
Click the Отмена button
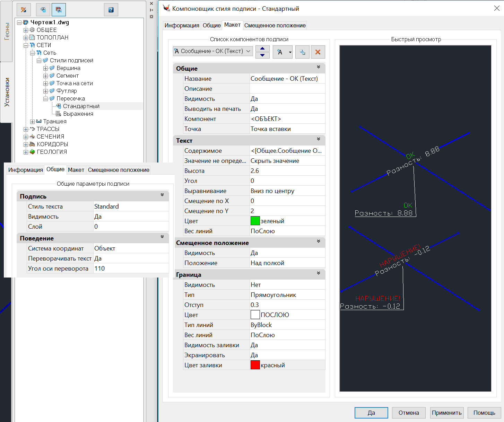[409, 413]
